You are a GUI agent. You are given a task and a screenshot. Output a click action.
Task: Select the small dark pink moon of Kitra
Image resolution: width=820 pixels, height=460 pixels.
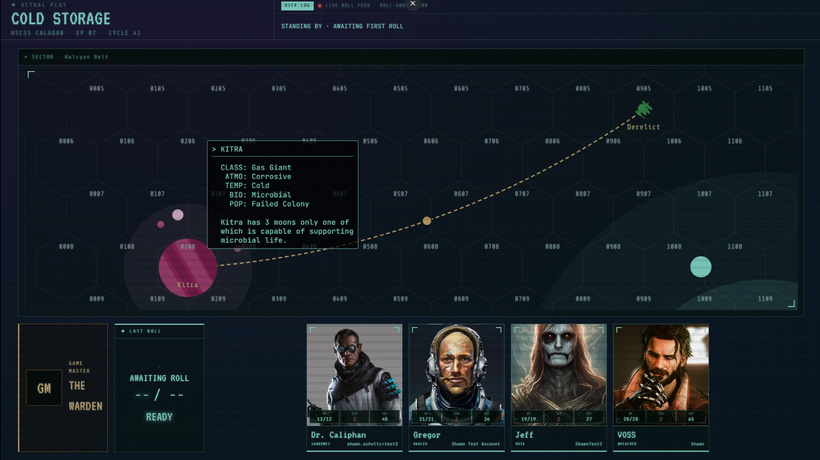click(161, 224)
